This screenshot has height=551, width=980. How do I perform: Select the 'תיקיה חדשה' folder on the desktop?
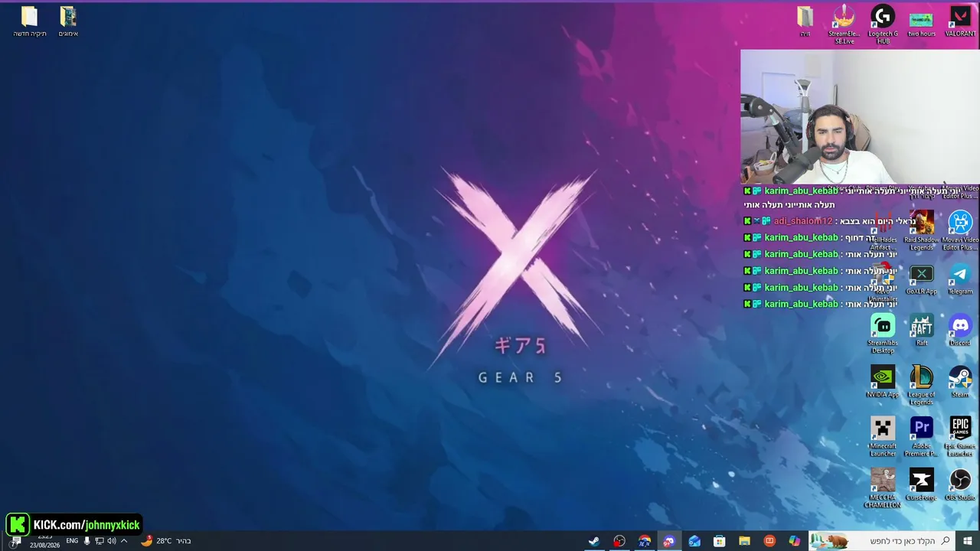click(x=29, y=22)
